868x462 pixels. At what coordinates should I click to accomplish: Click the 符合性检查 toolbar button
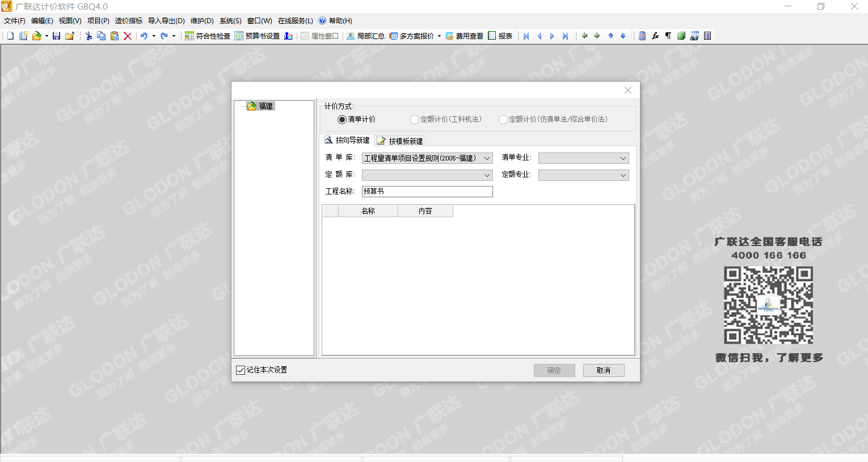pyautogui.click(x=208, y=36)
